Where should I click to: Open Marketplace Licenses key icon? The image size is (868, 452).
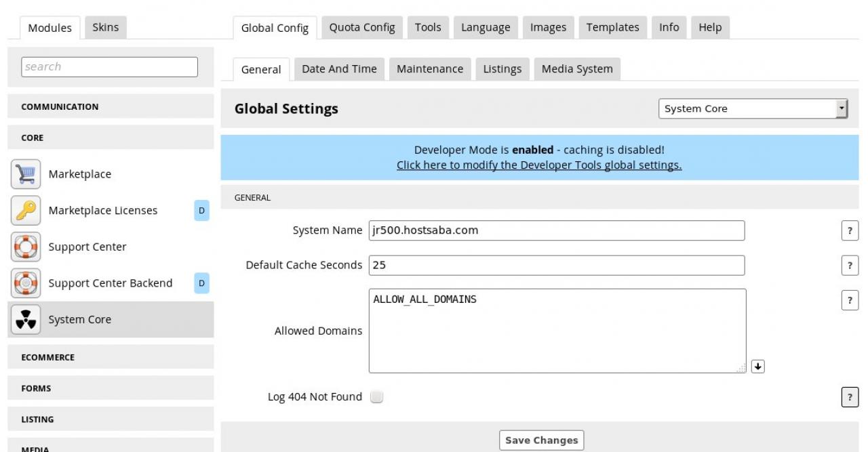(24, 211)
